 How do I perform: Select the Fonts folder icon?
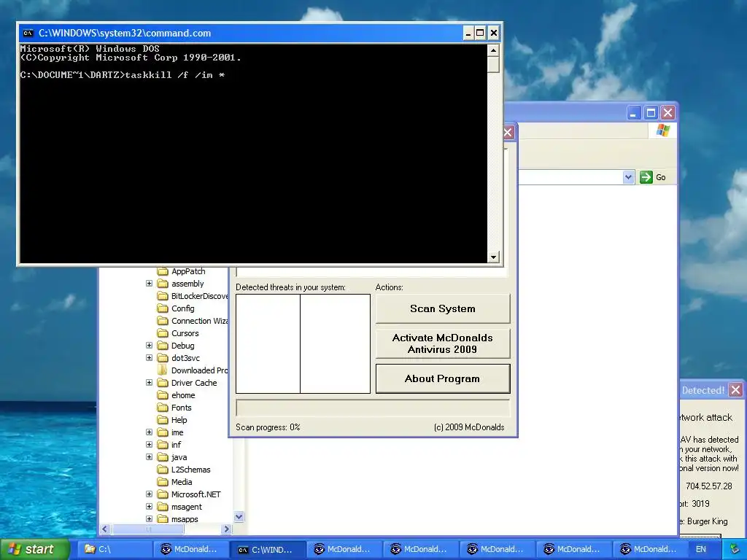(x=163, y=408)
